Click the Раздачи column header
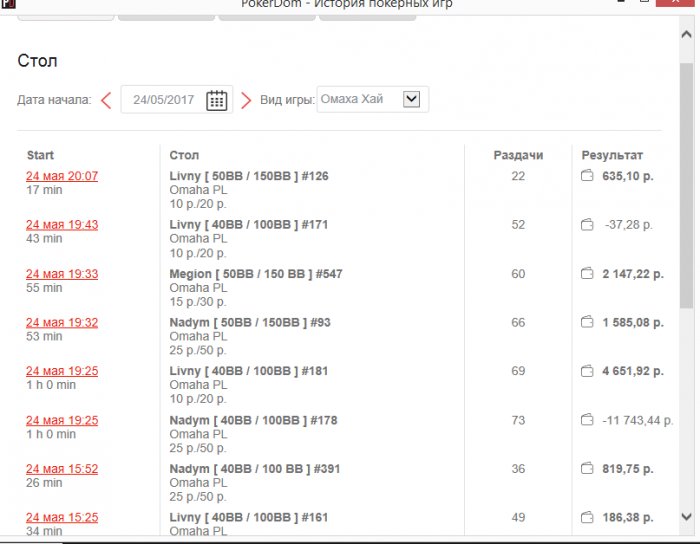The width and height of the screenshot is (700, 544). coord(518,155)
